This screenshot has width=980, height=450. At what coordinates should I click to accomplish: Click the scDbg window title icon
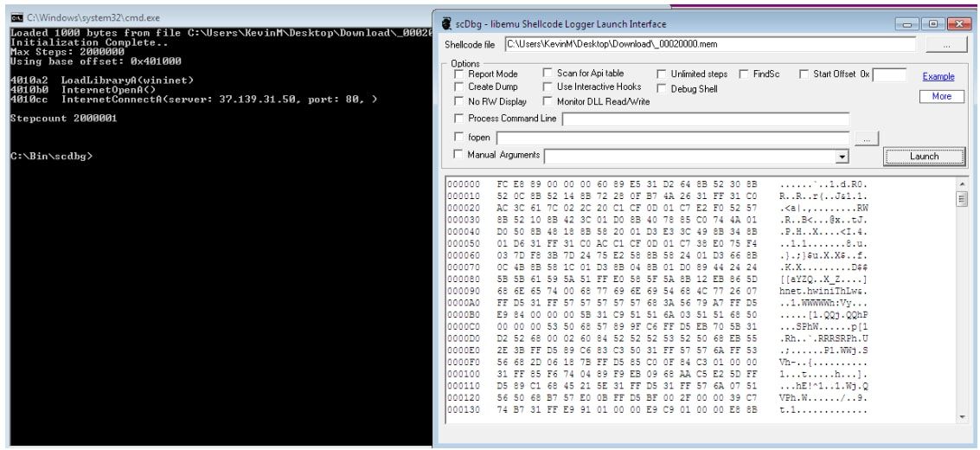446,23
